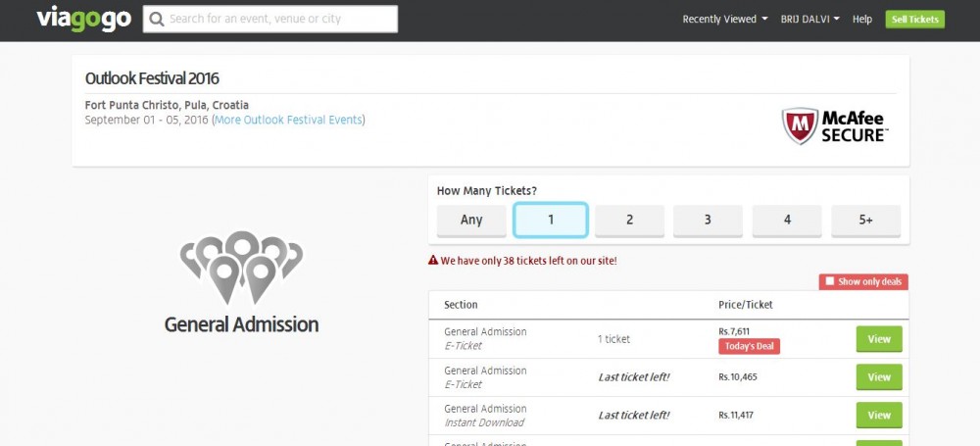View the Rs.10,465 ticket listing
The height and width of the screenshot is (446, 980).
[x=879, y=377]
